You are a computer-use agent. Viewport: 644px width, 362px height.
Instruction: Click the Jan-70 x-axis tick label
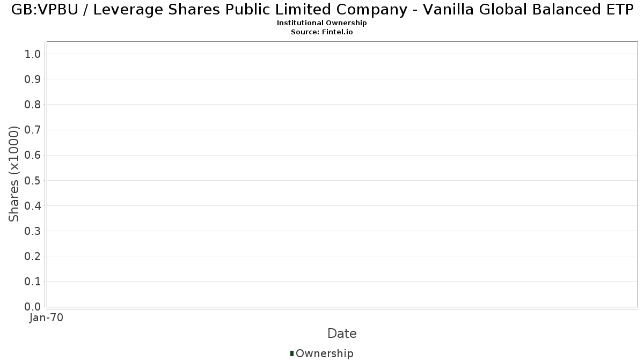pyautogui.click(x=47, y=318)
